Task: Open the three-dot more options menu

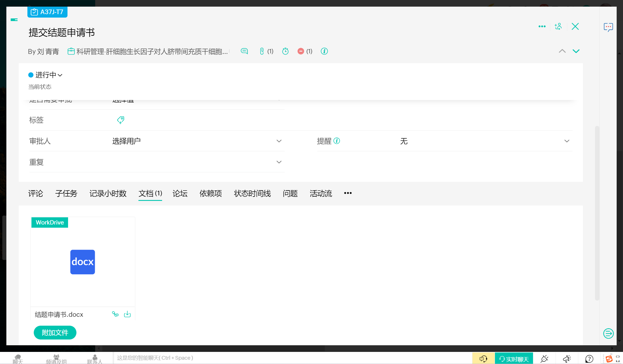Action: (x=542, y=27)
